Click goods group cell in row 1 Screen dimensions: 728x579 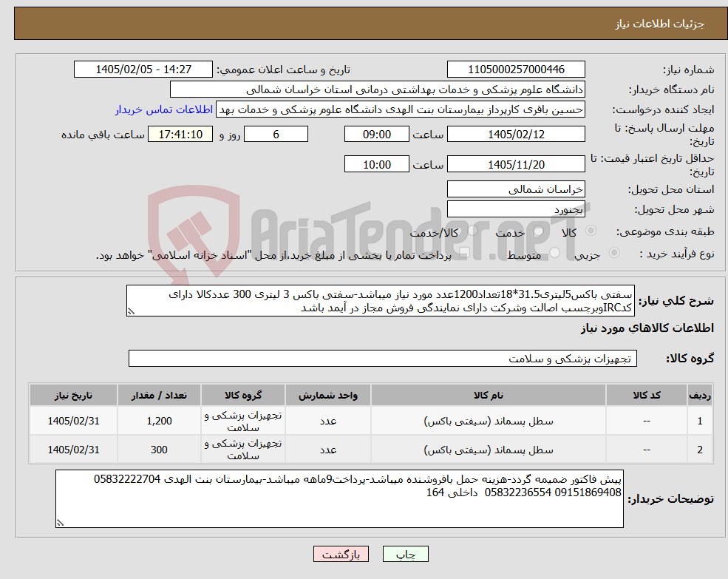click(x=243, y=421)
